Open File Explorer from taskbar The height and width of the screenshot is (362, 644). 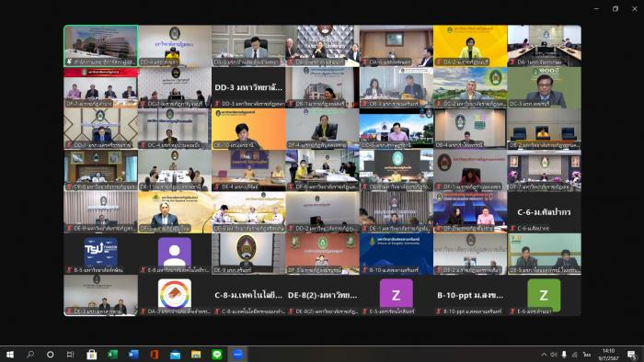coord(196,355)
